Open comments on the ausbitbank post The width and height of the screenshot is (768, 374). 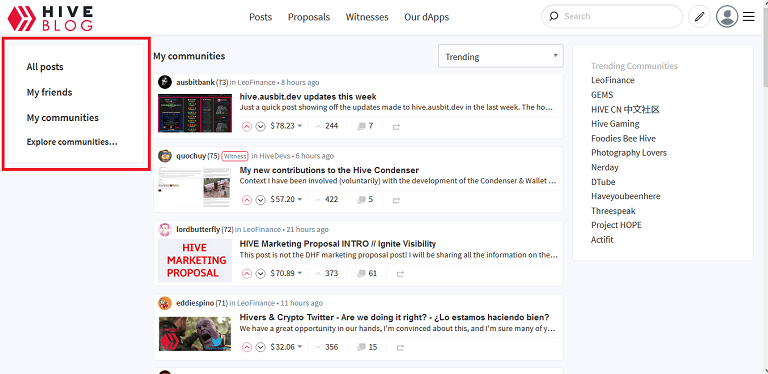(x=365, y=126)
